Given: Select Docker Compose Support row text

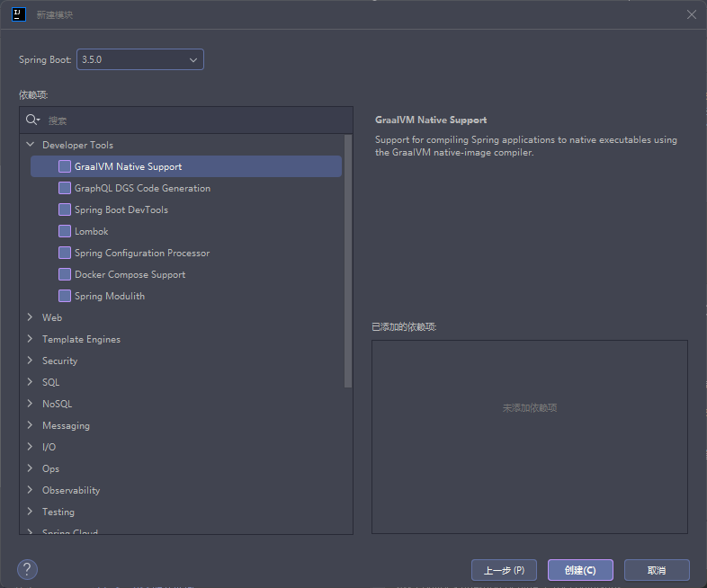Looking at the screenshot, I should pos(130,274).
